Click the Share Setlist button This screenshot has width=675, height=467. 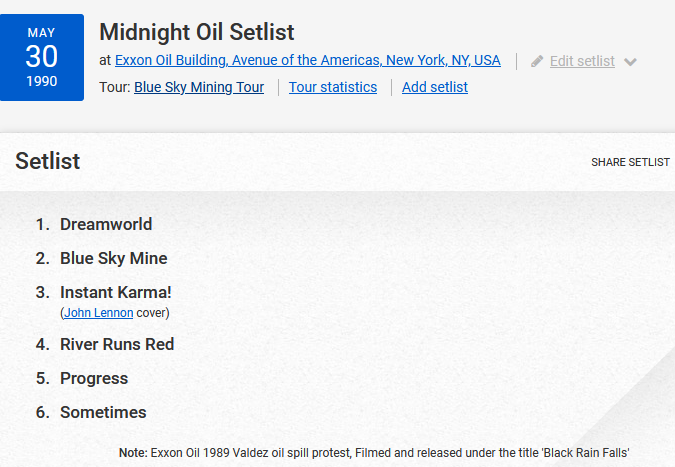click(x=630, y=162)
